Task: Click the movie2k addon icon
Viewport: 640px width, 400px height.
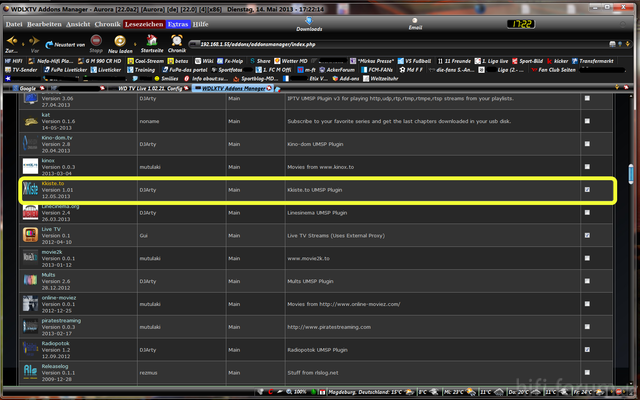Action: click(x=31, y=258)
